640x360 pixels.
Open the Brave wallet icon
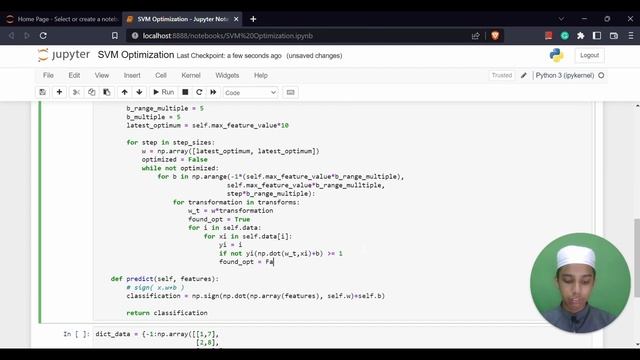(x=613, y=36)
